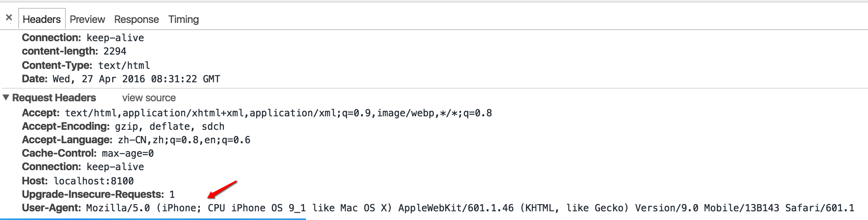Click the Content-Type text/html value
This screenshot has width=868, height=220.
point(124,65)
